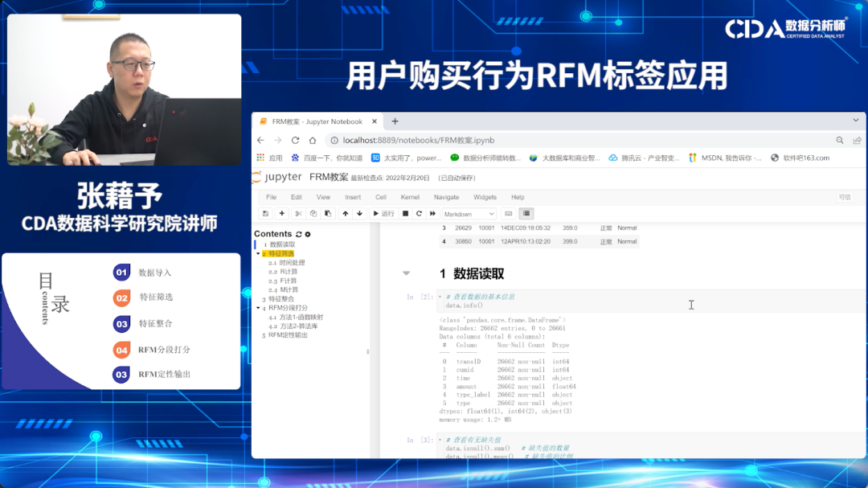Jump to 5 RFM定性输出 in Contents
Screen dimensions: 868x488
pyautogui.click(x=285, y=335)
